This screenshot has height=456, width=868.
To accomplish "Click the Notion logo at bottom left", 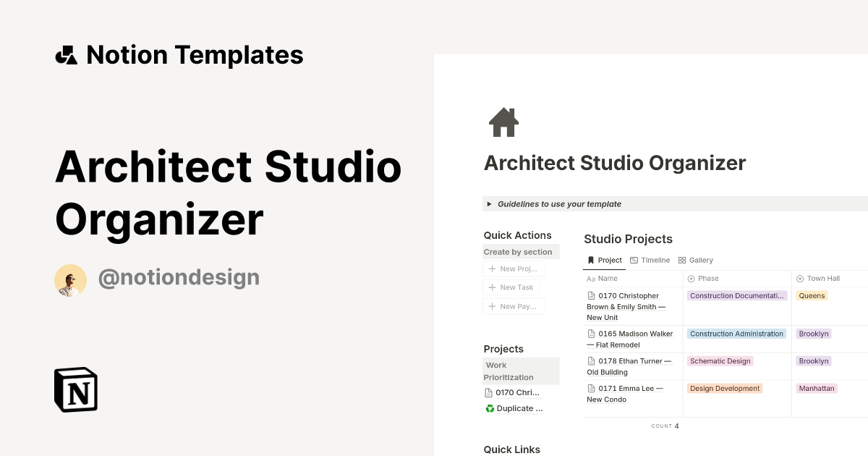I will [x=75, y=389].
